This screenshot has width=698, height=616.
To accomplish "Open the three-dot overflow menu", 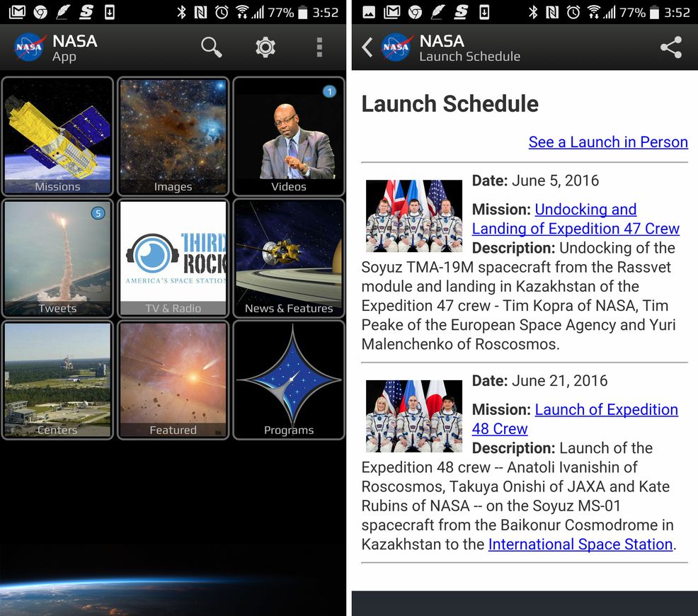I will pos(319,47).
